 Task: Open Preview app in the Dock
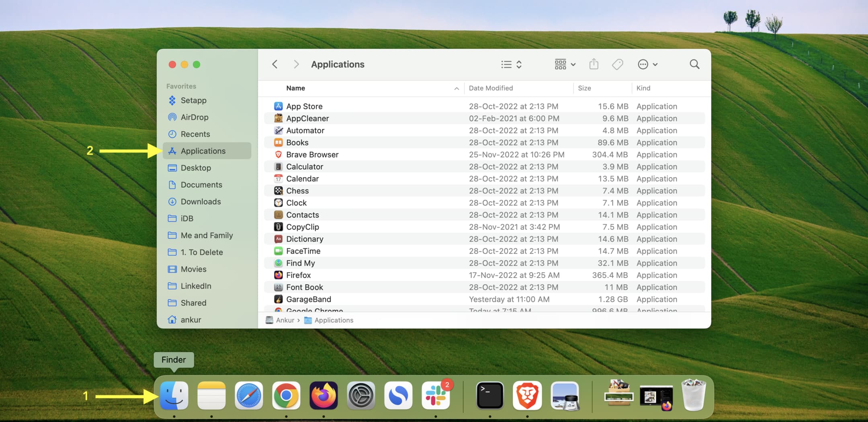click(x=565, y=395)
